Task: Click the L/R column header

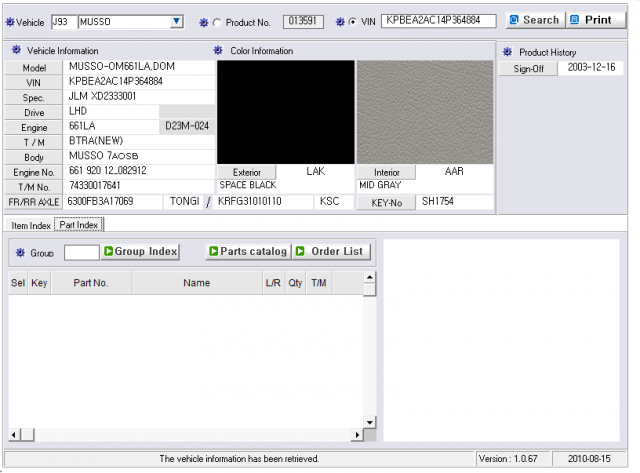Action: point(273,282)
